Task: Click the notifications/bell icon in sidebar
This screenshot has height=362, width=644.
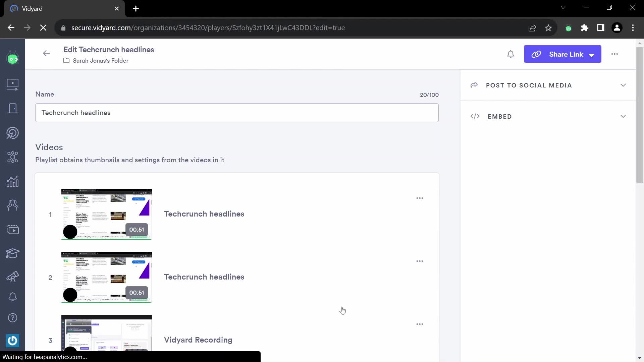Action: pyautogui.click(x=12, y=297)
